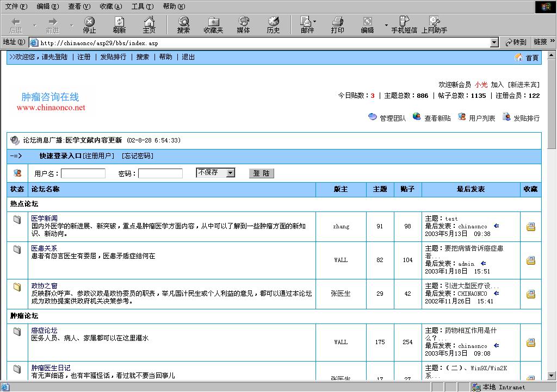Open the 手机短信 toolbar icon

click(404, 25)
